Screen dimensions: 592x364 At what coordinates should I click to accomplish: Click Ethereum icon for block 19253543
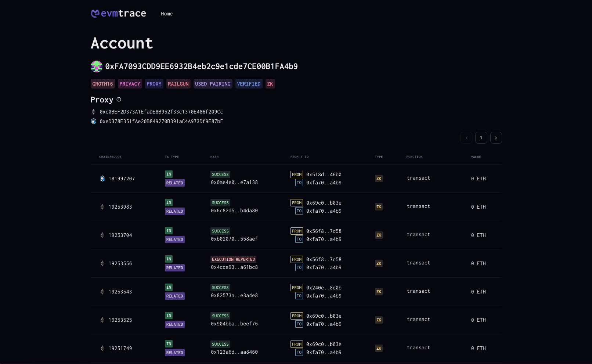pos(102,292)
